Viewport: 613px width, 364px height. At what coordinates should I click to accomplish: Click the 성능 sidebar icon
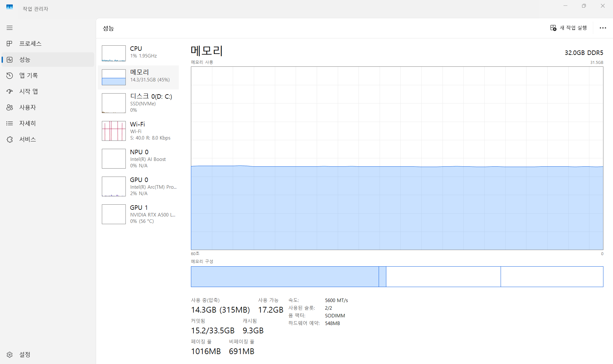coord(10,60)
